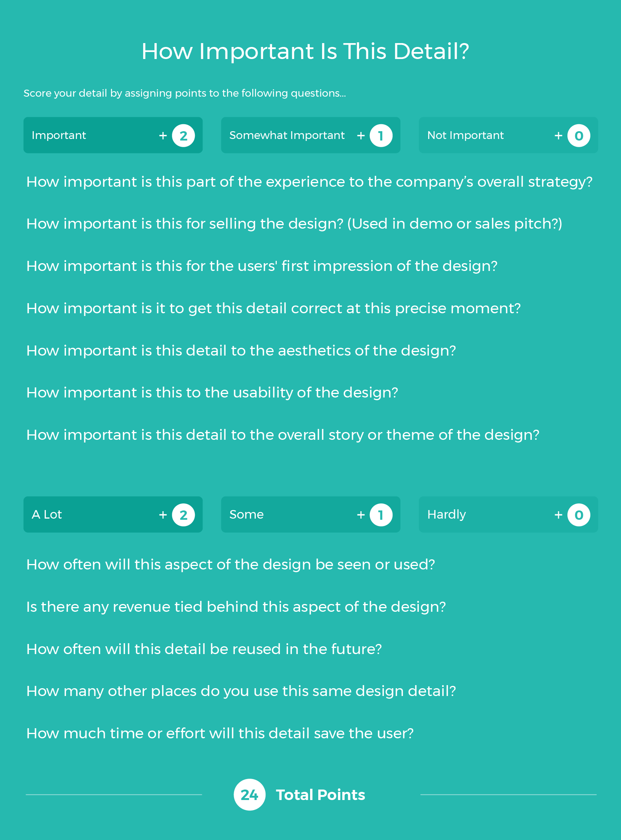Click the 24 total points badge
Viewport: 621px width, 840px height.
250,795
